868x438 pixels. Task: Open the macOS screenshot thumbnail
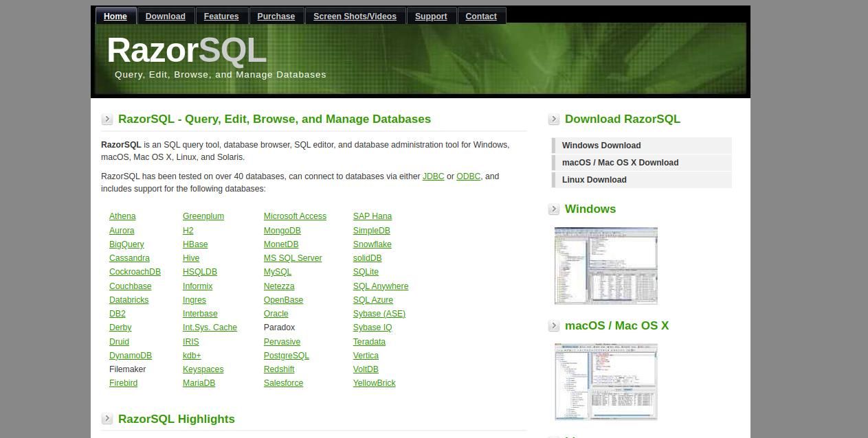click(606, 382)
